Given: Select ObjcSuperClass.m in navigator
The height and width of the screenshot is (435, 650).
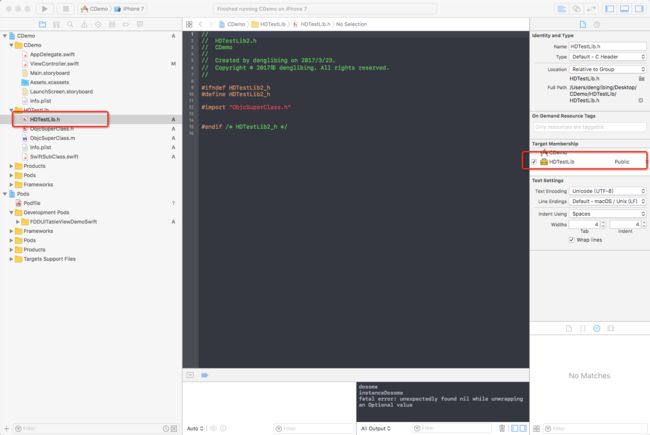Looking at the screenshot, I should coord(52,138).
